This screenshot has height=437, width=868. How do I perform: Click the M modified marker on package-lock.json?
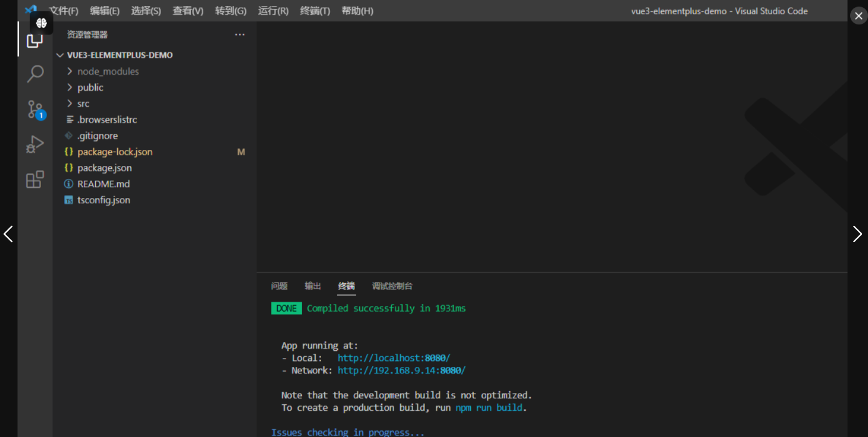pyautogui.click(x=241, y=152)
